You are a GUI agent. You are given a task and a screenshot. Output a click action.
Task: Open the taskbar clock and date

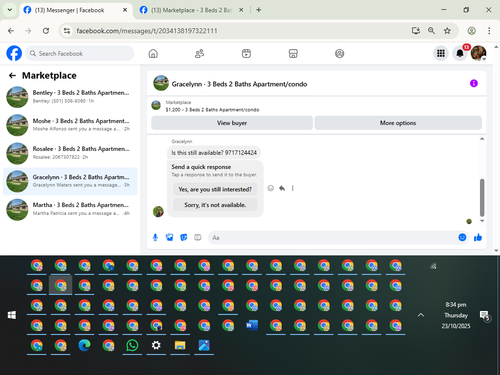456,315
